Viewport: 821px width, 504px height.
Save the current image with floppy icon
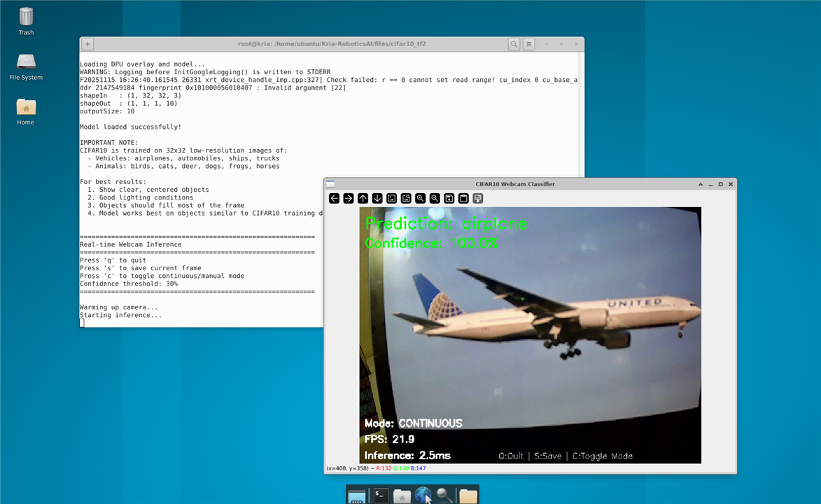(449, 199)
